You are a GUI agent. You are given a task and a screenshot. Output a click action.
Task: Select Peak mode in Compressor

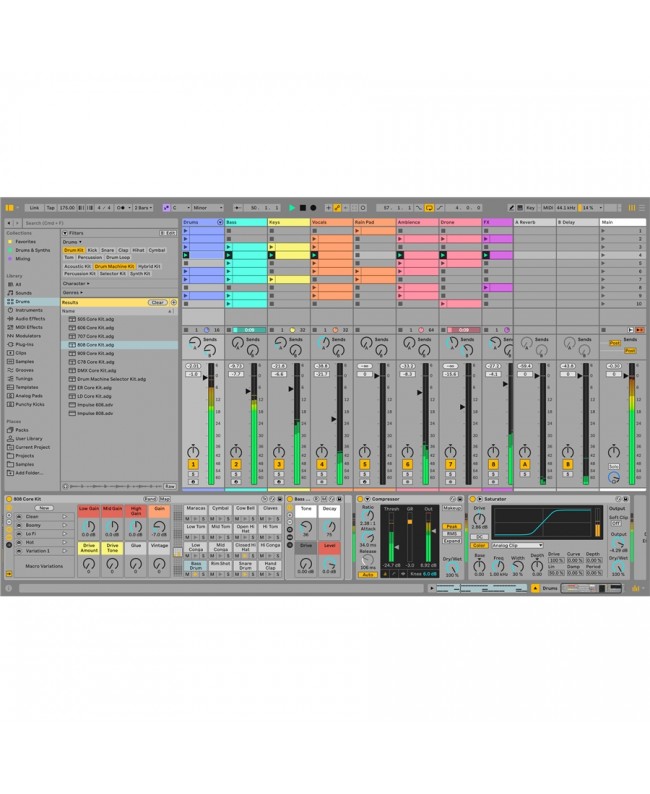tap(452, 527)
